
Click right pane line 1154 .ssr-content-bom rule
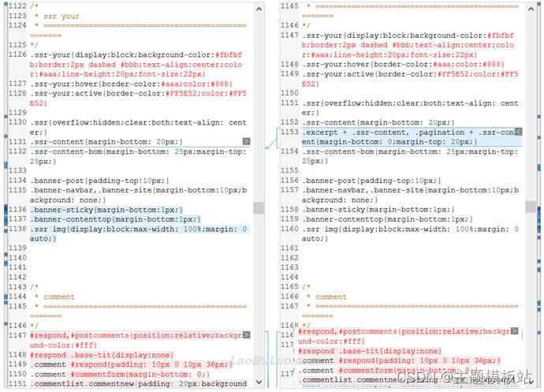tap(410, 156)
